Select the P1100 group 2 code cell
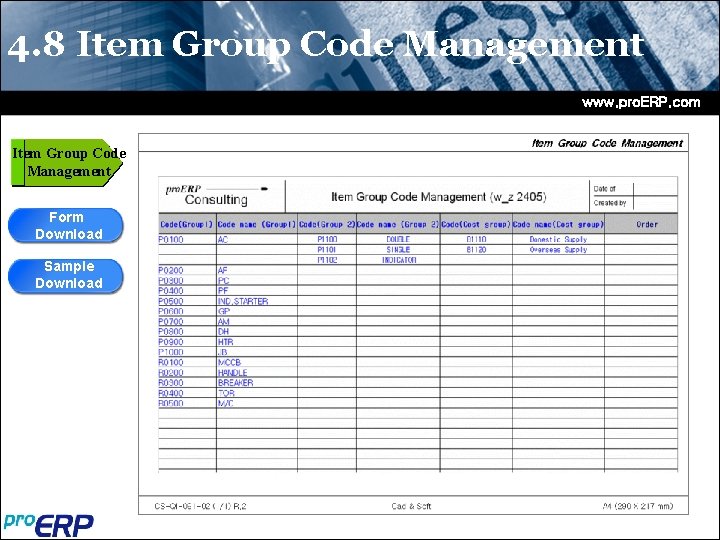Viewport: 720px width, 540px height. pyautogui.click(x=327, y=239)
